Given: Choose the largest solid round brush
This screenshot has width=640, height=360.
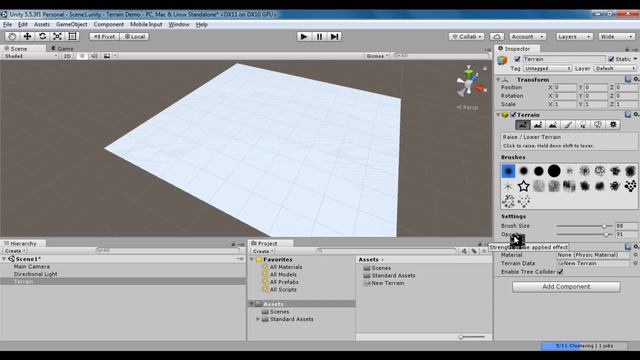Looking at the screenshot, I should (554, 171).
